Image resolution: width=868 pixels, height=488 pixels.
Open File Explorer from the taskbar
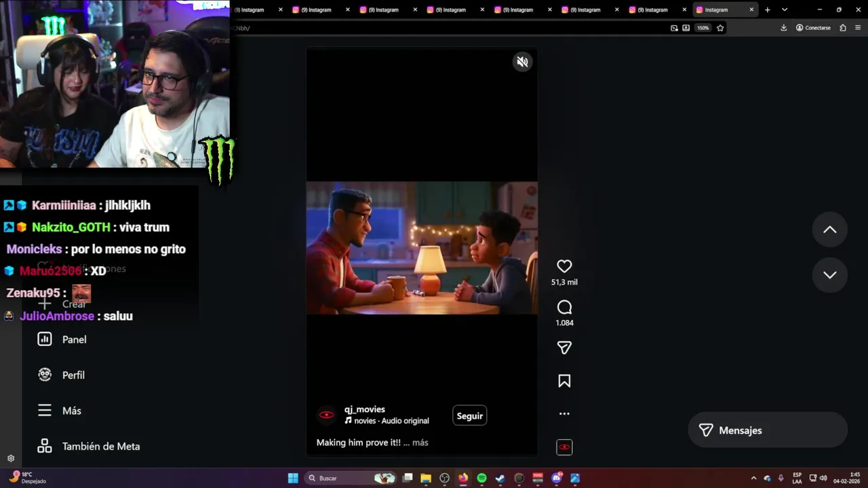click(426, 478)
